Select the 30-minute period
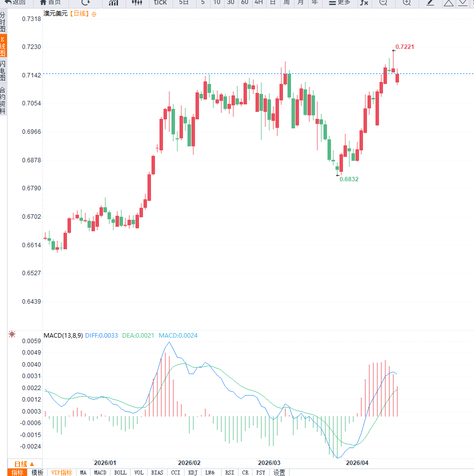Image resolution: width=474 pixels, height=476 pixels. pyautogui.click(x=230, y=2)
